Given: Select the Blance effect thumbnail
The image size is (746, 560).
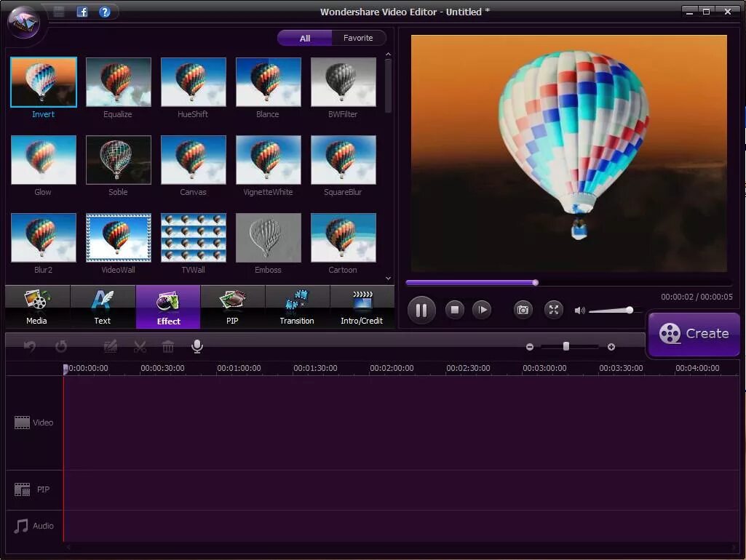Looking at the screenshot, I should 269,82.
